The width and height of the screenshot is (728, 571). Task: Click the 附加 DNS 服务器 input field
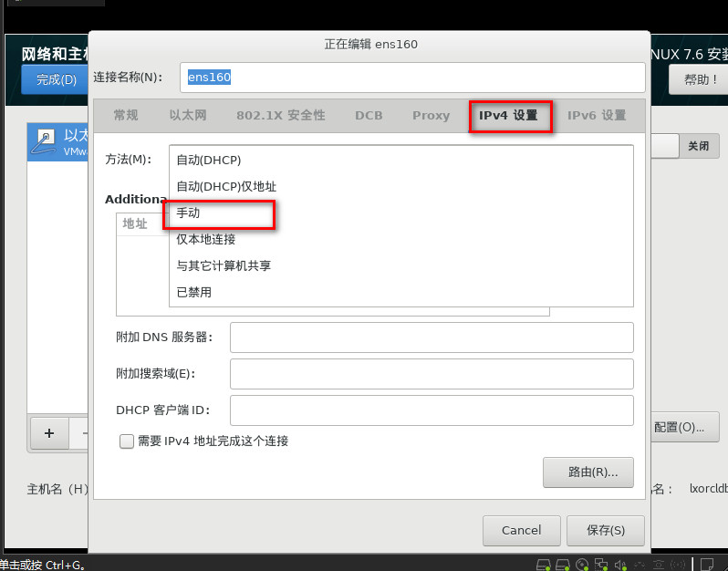coord(432,337)
